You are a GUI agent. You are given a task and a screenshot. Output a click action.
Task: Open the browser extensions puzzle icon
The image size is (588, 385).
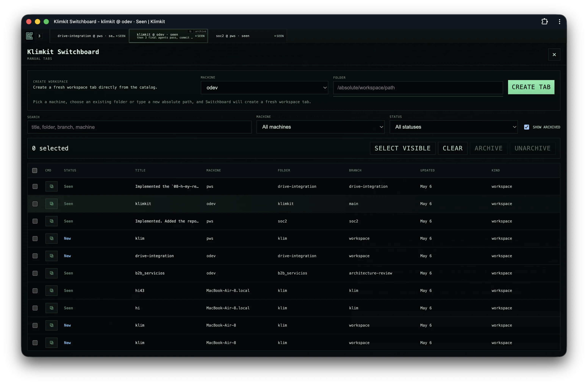pos(544,21)
